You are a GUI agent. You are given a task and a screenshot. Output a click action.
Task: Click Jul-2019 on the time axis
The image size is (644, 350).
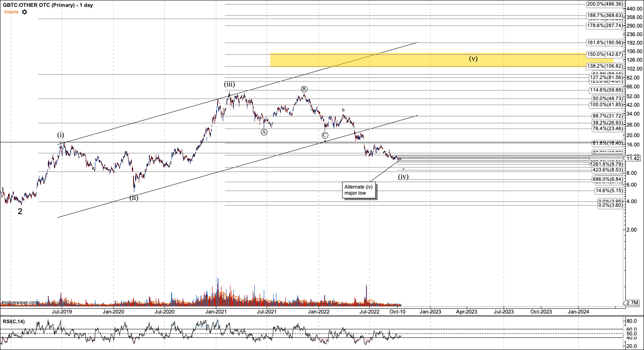[x=62, y=312]
